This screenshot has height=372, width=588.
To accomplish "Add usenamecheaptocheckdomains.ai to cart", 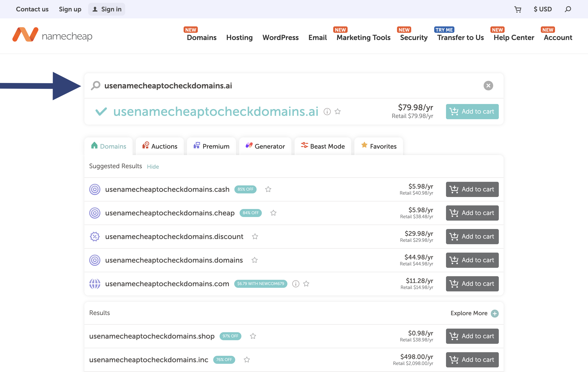I will 472,111.
